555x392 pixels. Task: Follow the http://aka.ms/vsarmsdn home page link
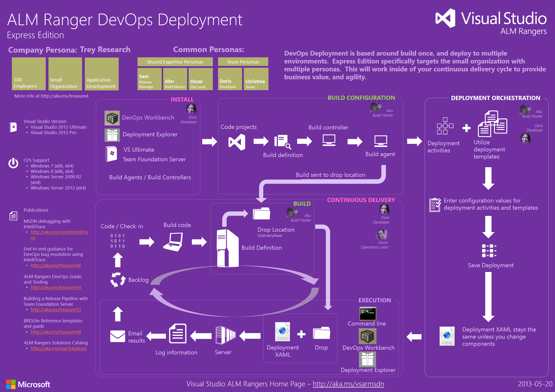point(348,384)
